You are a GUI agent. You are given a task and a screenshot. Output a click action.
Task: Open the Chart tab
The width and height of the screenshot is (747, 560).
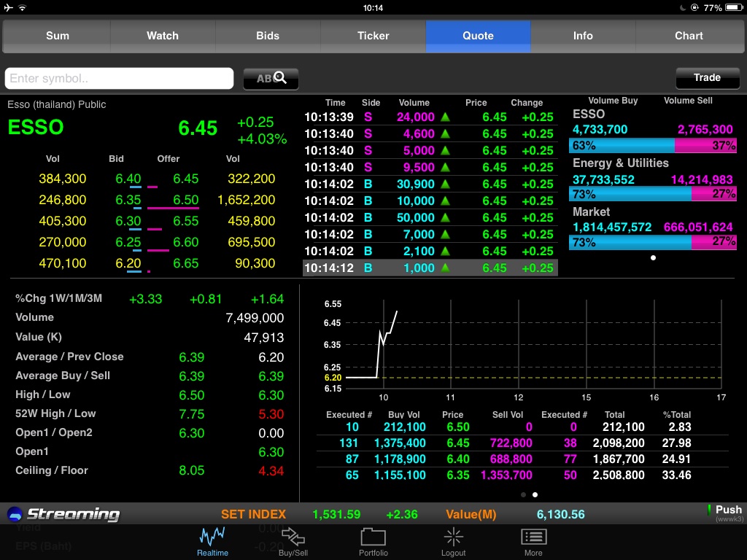(689, 36)
